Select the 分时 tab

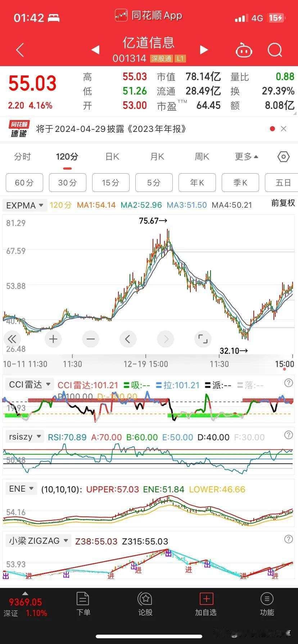point(22,157)
